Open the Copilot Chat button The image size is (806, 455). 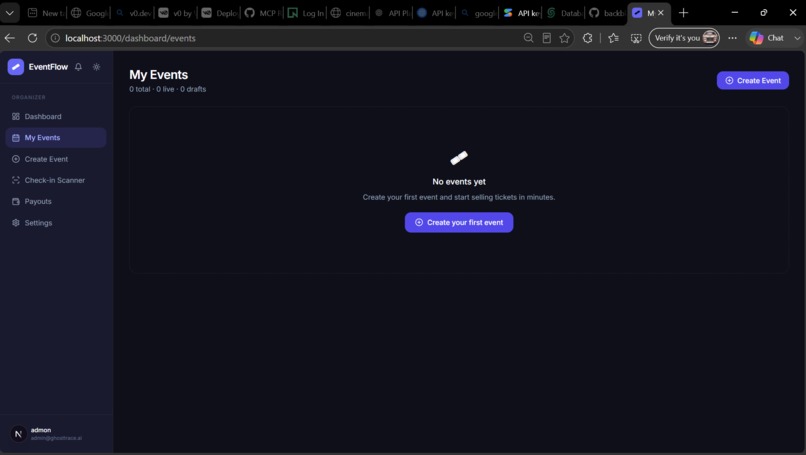coord(767,38)
